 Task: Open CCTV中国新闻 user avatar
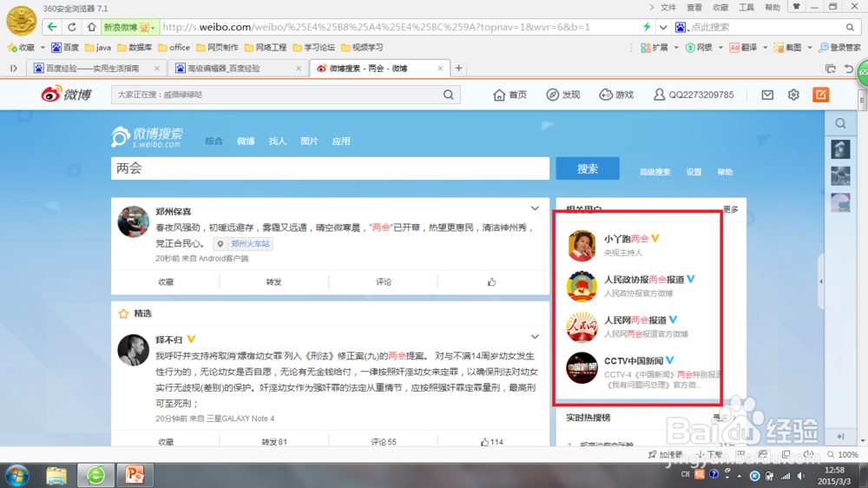tap(582, 368)
